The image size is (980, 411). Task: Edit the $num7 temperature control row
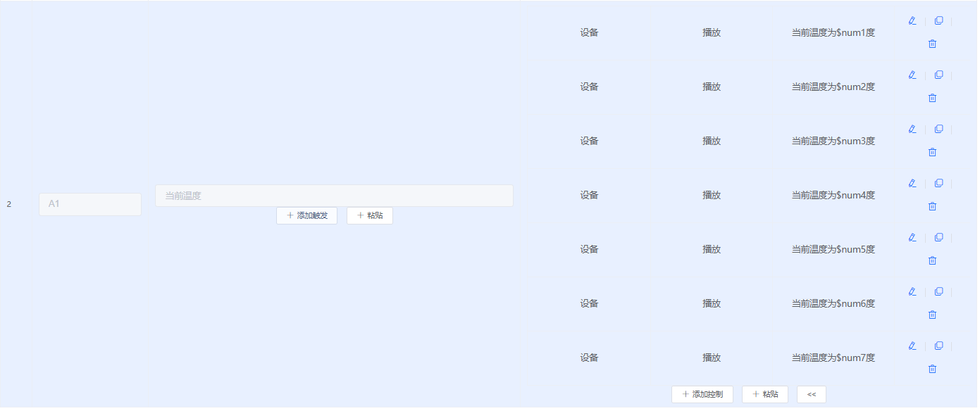(x=912, y=346)
